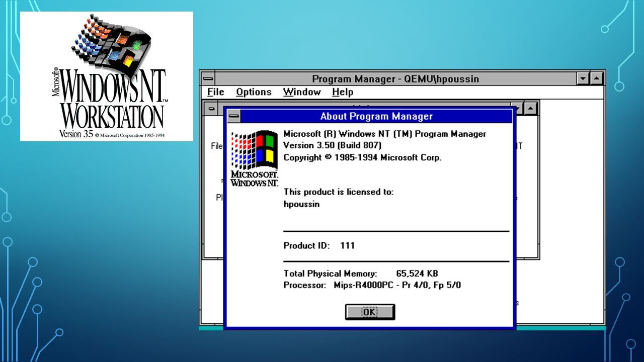Click the Processor value 'Mips-R4000PC - Pr 4/0, Fp 5/0'
This screenshot has width=644, height=362.
click(x=397, y=285)
